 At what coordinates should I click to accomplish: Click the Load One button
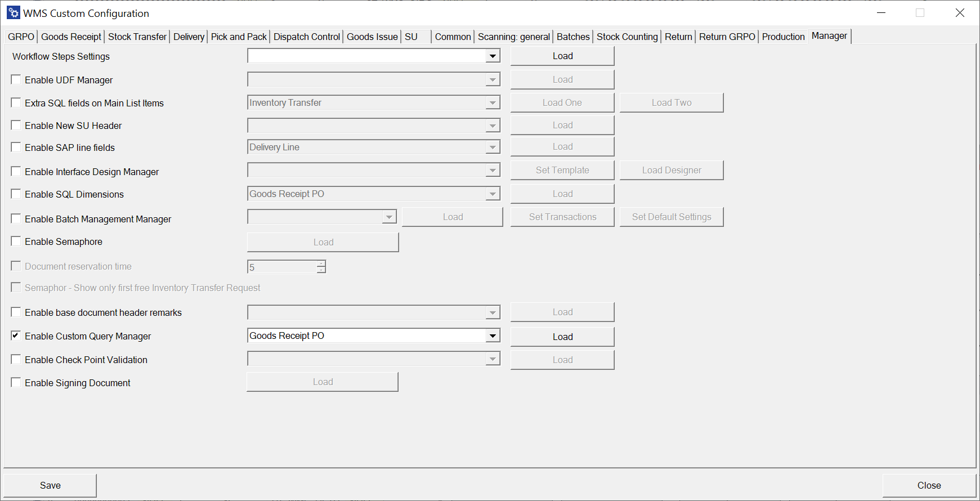tap(562, 102)
